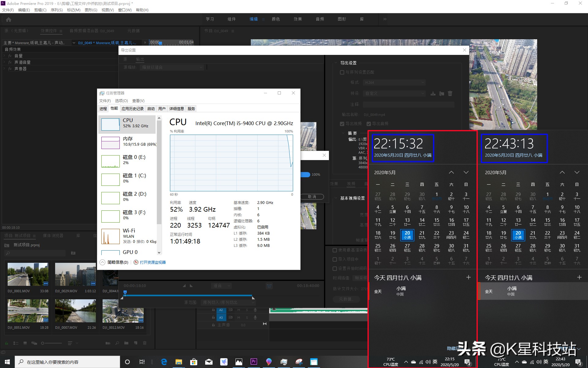The width and height of the screenshot is (588, 368).
Task: Click aspect ratio correction icon in export preview
Action: [x=269, y=286]
